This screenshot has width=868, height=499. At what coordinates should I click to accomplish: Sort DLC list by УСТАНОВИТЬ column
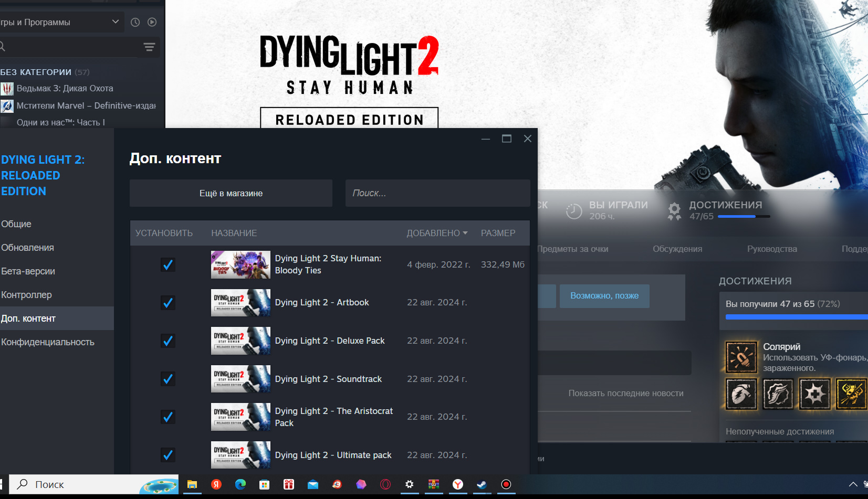[164, 233]
